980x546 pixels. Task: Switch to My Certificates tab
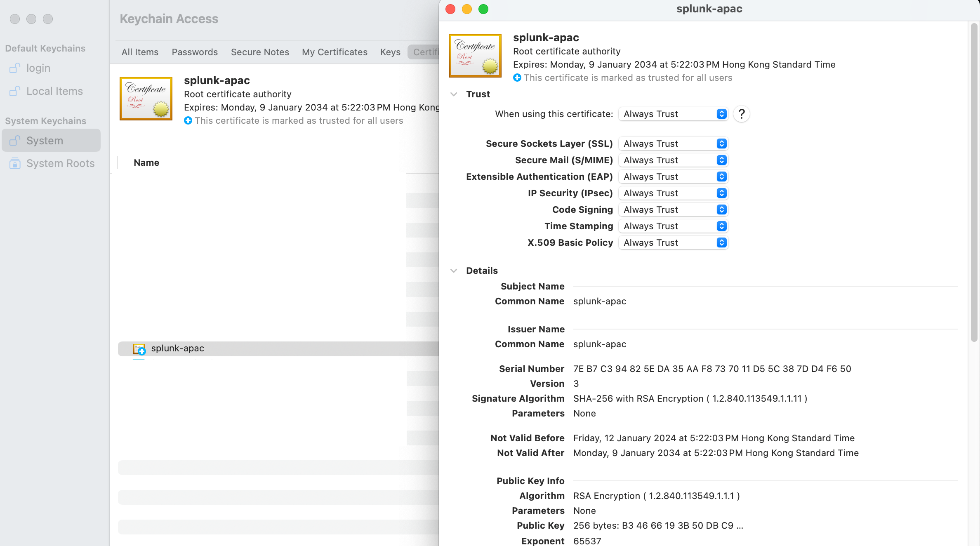tap(335, 52)
